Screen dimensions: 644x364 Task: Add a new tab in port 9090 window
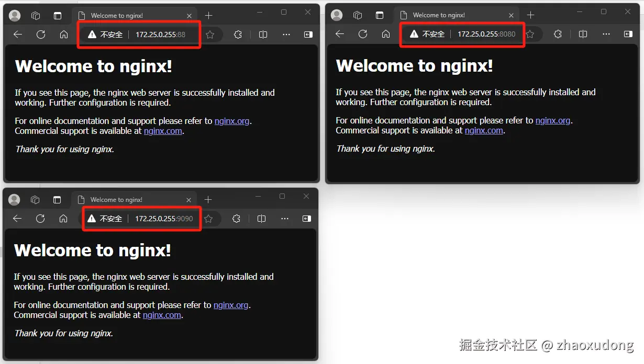[208, 200]
